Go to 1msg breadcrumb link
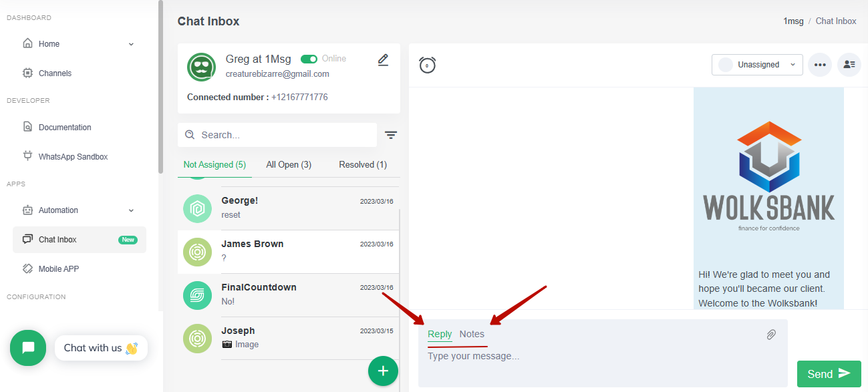 pyautogui.click(x=793, y=21)
